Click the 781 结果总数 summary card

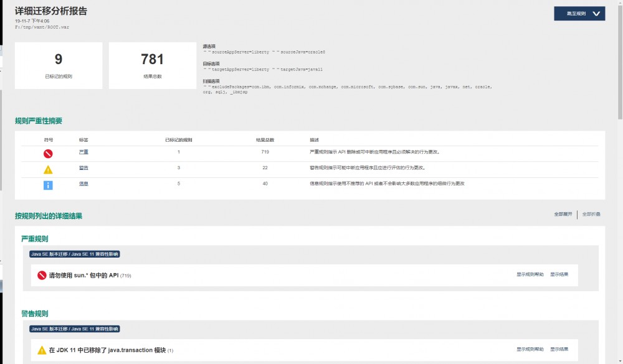pyautogui.click(x=153, y=64)
